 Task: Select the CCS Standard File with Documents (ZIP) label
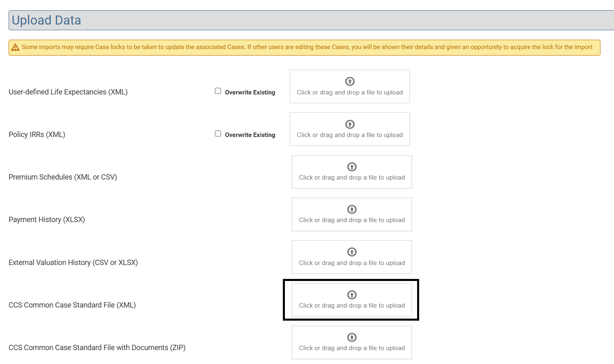(97, 348)
